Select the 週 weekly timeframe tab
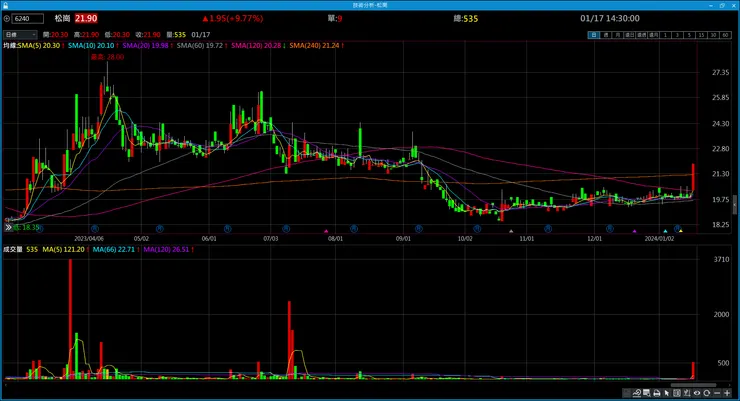The image size is (740, 401). click(606, 35)
